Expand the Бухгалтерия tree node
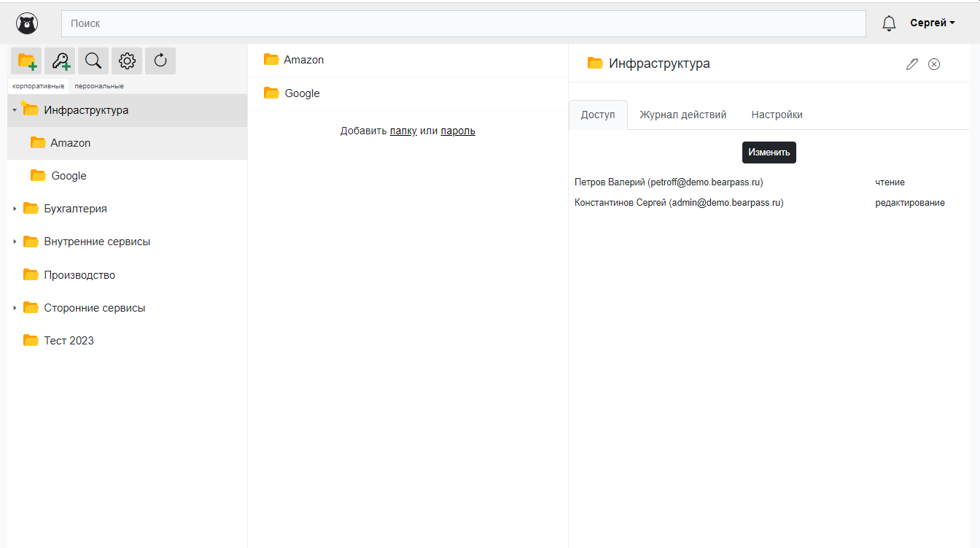 [x=15, y=209]
